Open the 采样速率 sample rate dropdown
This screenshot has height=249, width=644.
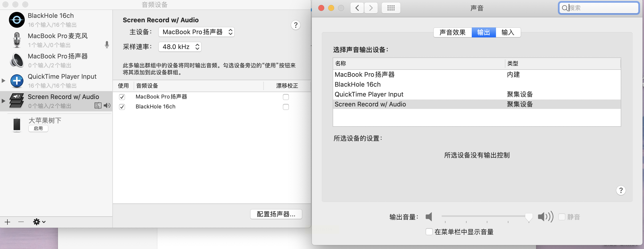(x=180, y=47)
